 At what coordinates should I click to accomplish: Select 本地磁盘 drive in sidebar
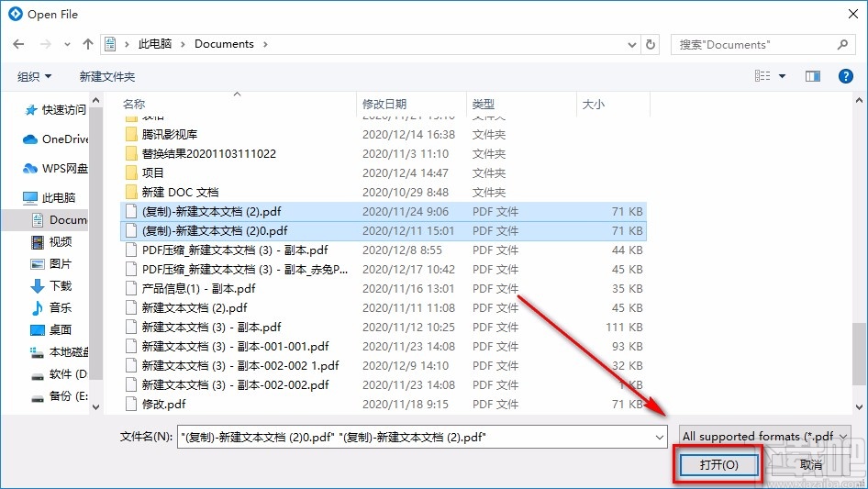[x=60, y=351]
